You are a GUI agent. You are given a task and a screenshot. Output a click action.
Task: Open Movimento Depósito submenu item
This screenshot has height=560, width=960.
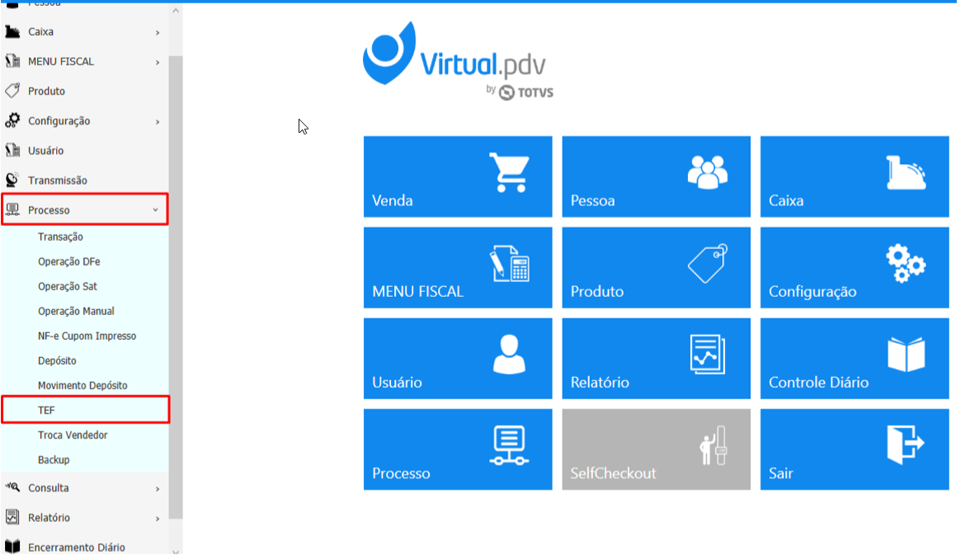click(x=82, y=386)
